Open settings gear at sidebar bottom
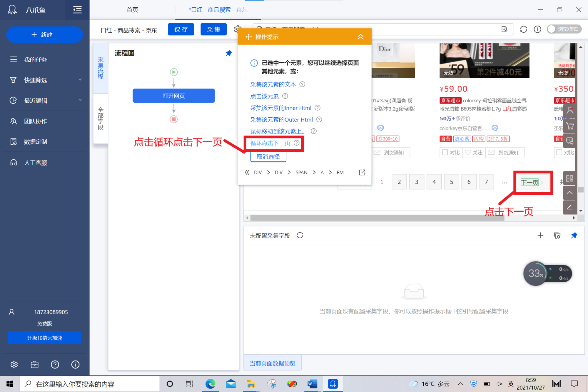The width and height of the screenshot is (588, 392). pos(14,365)
